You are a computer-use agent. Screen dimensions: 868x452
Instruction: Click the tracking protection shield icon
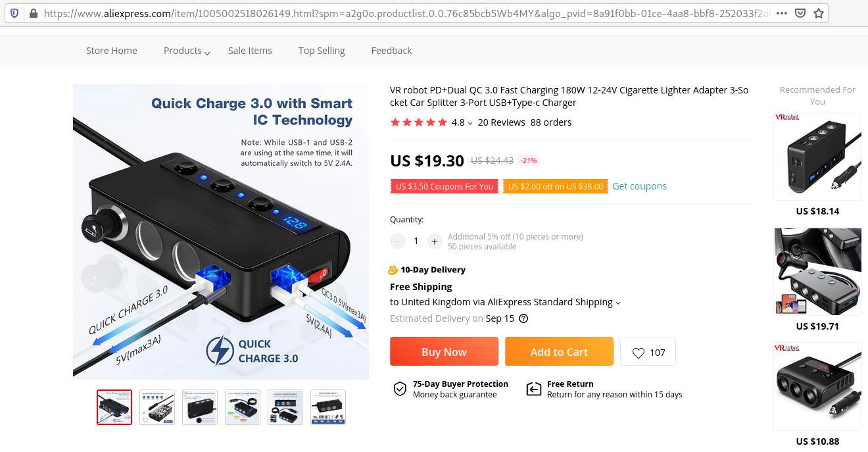click(x=14, y=13)
